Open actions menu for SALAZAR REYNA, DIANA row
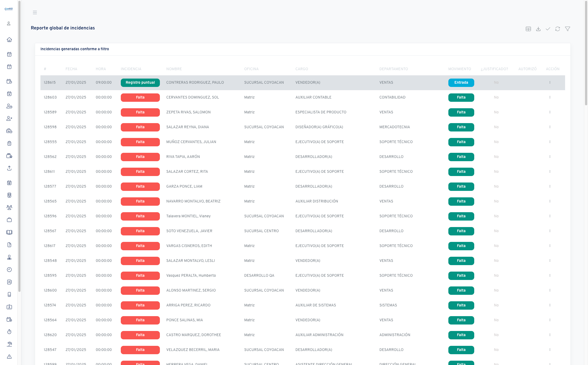The image size is (588, 365). (x=550, y=127)
